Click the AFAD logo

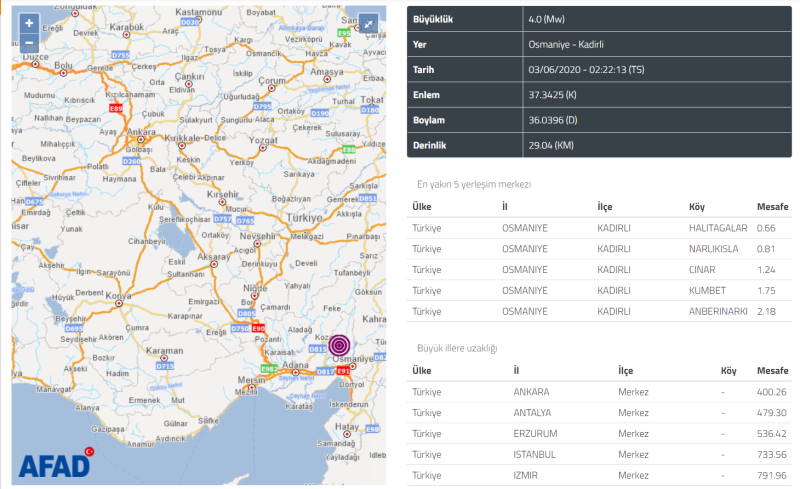(x=55, y=464)
